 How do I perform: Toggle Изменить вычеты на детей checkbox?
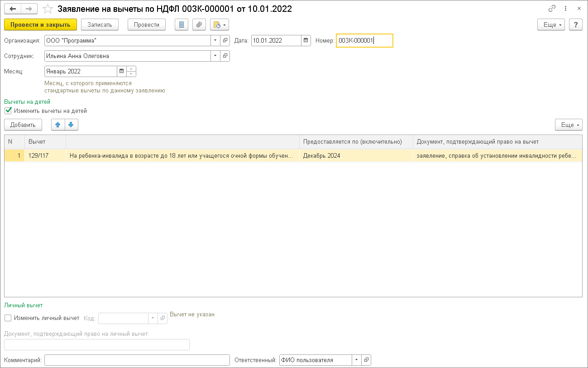(x=8, y=111)
